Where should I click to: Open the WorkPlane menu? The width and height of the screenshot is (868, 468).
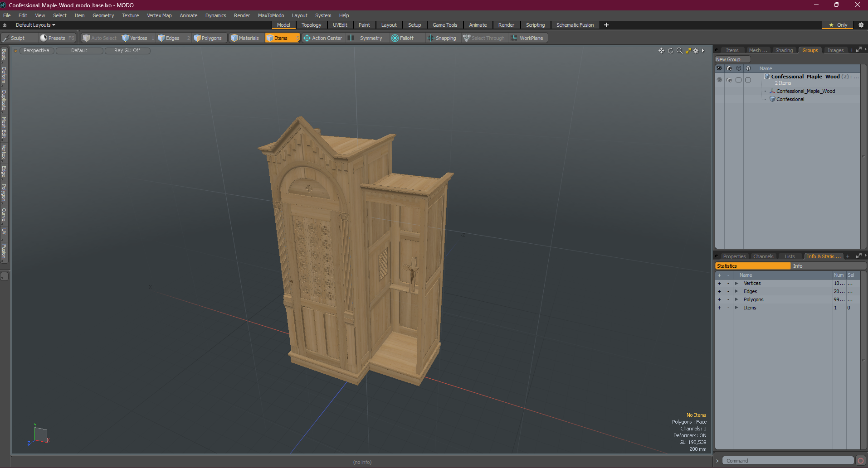pyautogui.click(x=527, y=38)
